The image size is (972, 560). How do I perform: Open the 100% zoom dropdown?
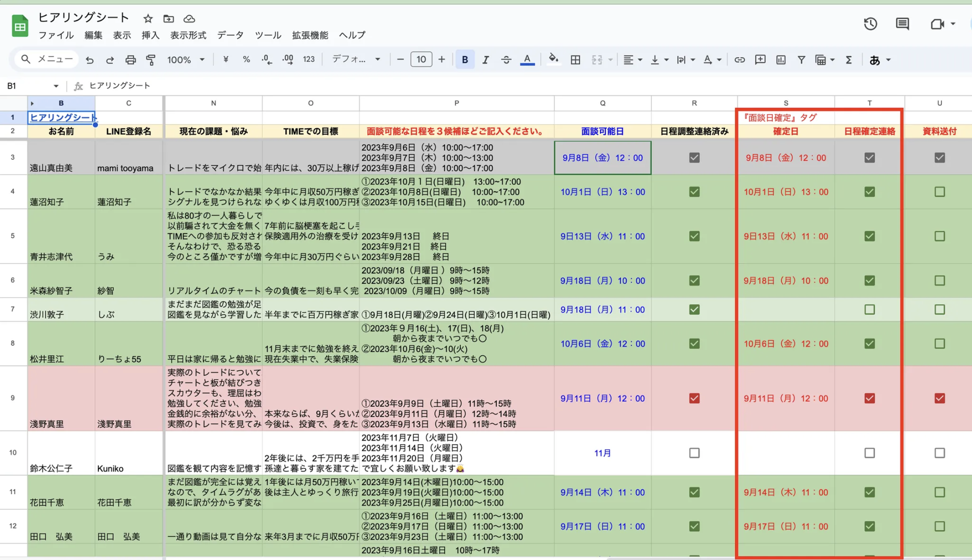186,60
